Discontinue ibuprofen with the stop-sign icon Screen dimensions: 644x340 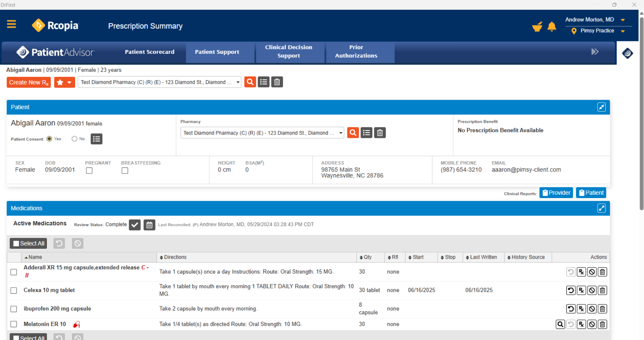point(592,309)
